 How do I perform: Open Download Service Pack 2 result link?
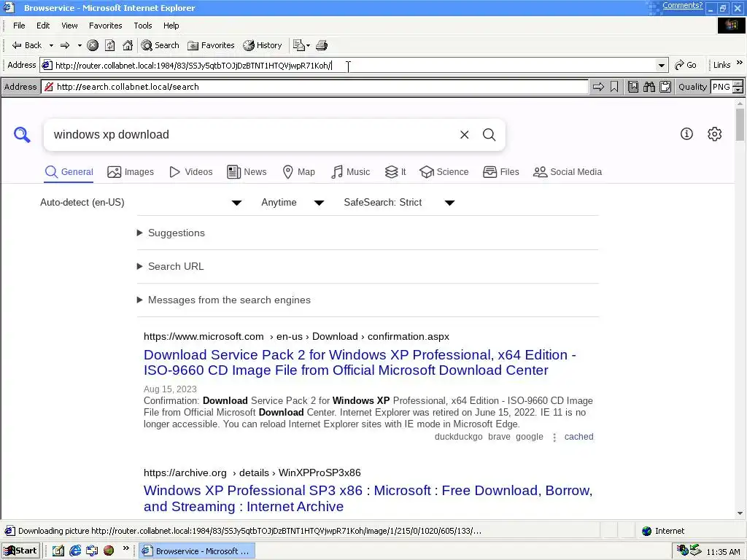coord(360,362)
